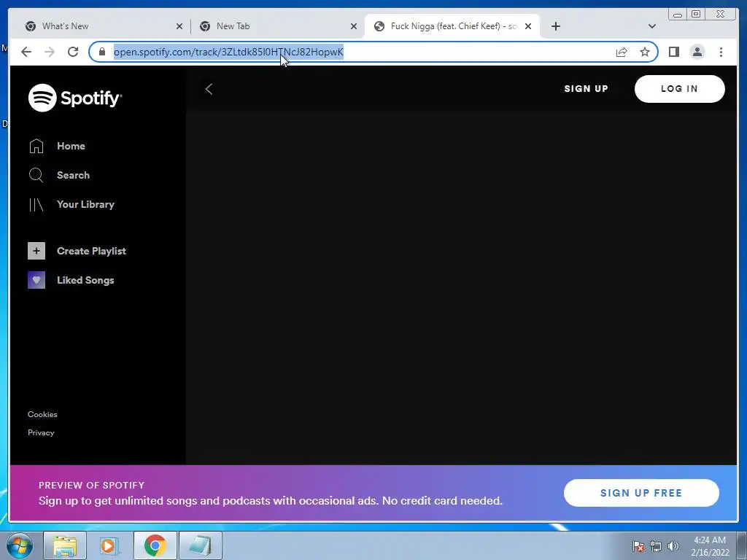Open a new tab with plus button

tap(555, 26)
